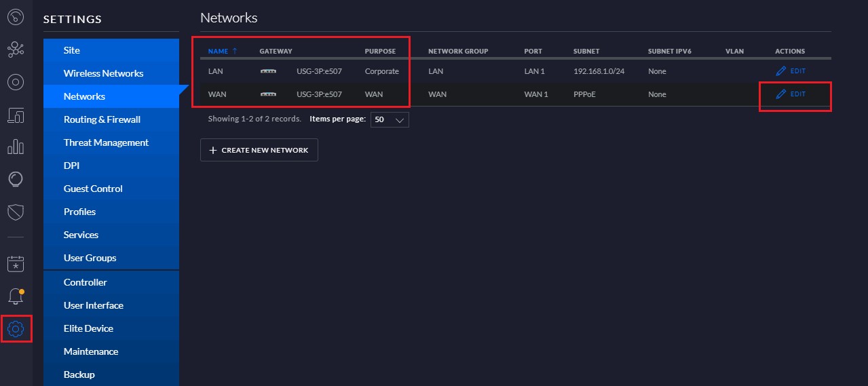Screen dimensions: 868x386
Task: Click Create New Network button
Action: (x=259, y=150)
